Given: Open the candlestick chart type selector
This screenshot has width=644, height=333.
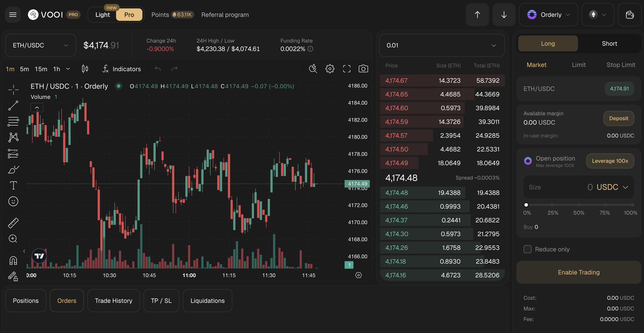Looking at the screenshot, I should [85, 69].
